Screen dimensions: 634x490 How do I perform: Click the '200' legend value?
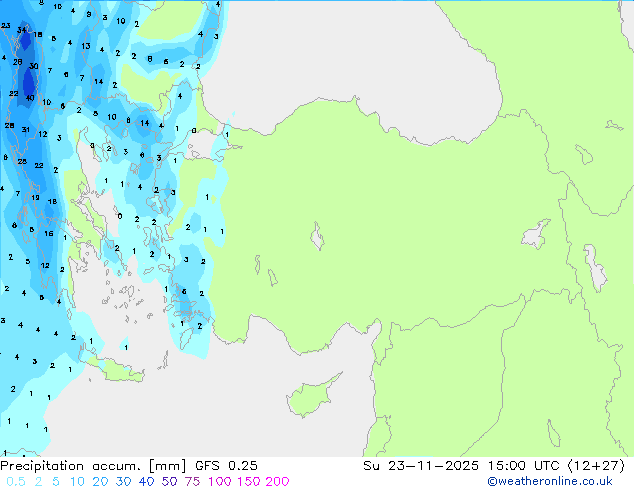(x=277, y=482)
